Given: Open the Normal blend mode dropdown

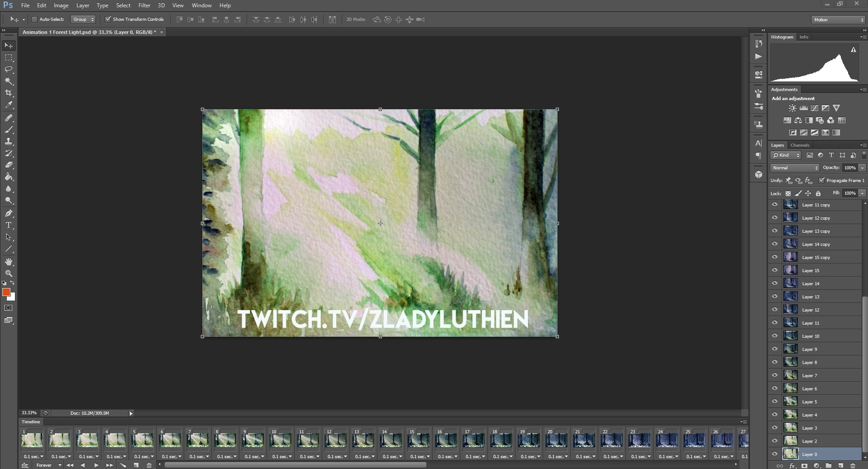Looking at the screenshot, I should (795, 168).
